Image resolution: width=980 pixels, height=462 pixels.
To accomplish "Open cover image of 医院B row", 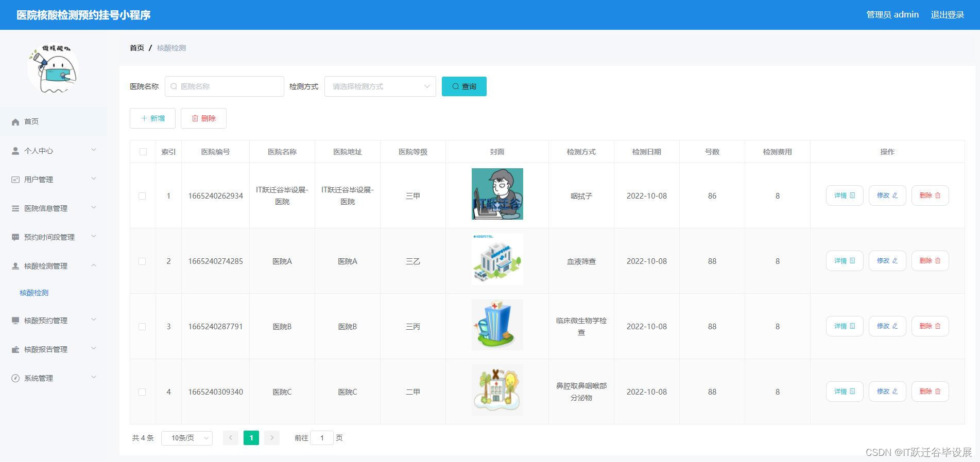I will (x=497, y=325).
